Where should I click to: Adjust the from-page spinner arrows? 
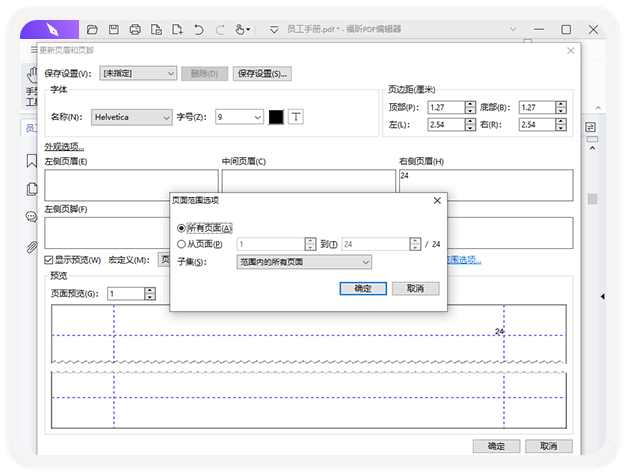pos(310,244)
